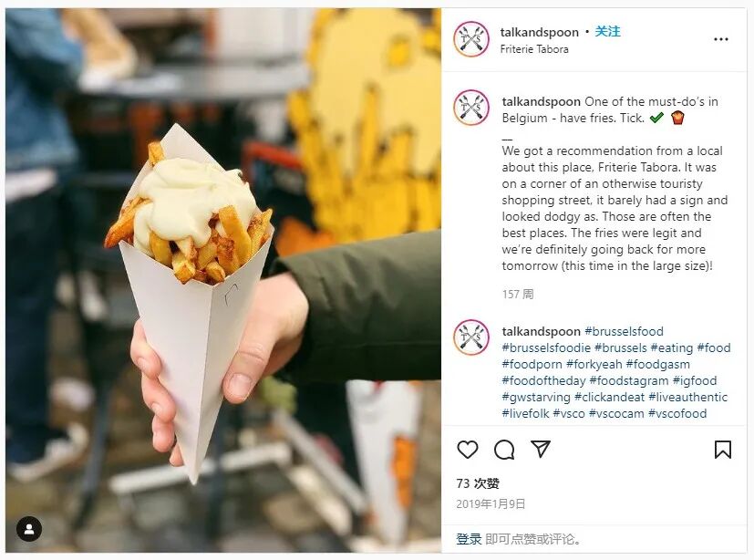Screen dimensions: 754x560
Task: Follow talkandspoon using 关注 button
Action: pos(607,32)
